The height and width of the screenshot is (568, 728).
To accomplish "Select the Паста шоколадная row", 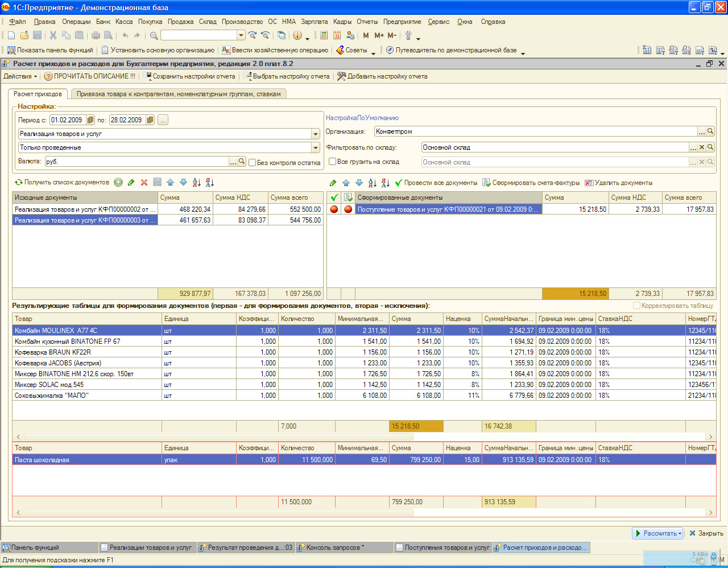I will (x=364, y=460).
